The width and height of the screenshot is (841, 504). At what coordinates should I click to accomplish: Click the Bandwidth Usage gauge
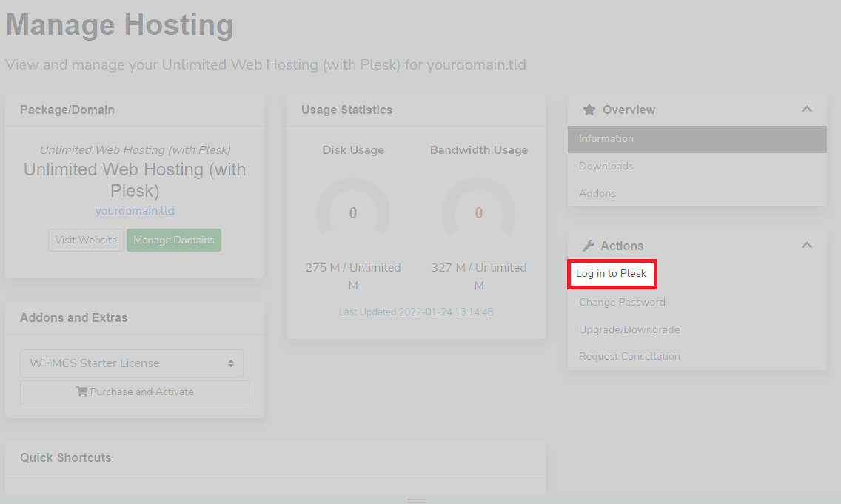tap(479, 211)
